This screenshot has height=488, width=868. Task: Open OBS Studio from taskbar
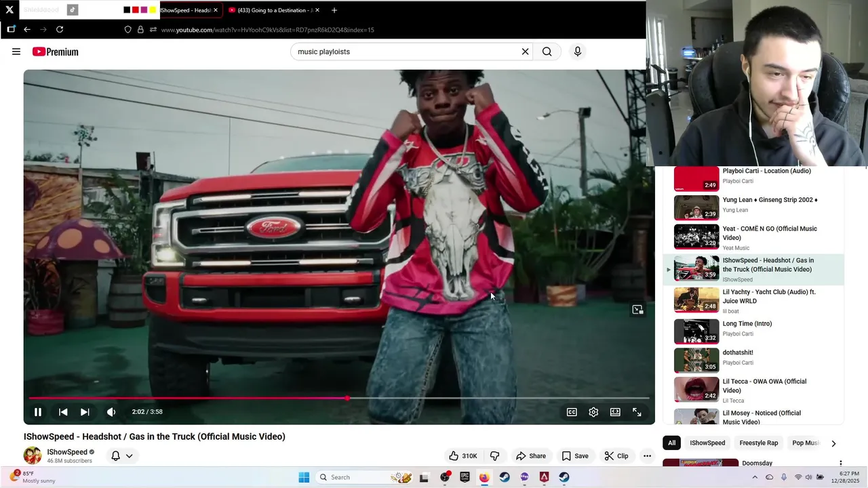445,477
